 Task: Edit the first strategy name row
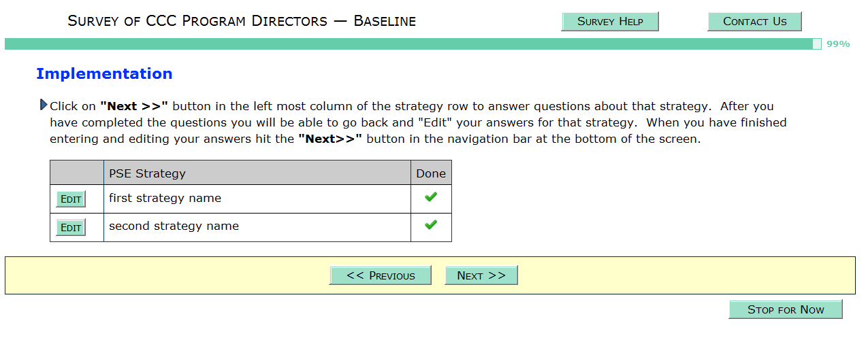pyautogui.click(x=71, y=199)
